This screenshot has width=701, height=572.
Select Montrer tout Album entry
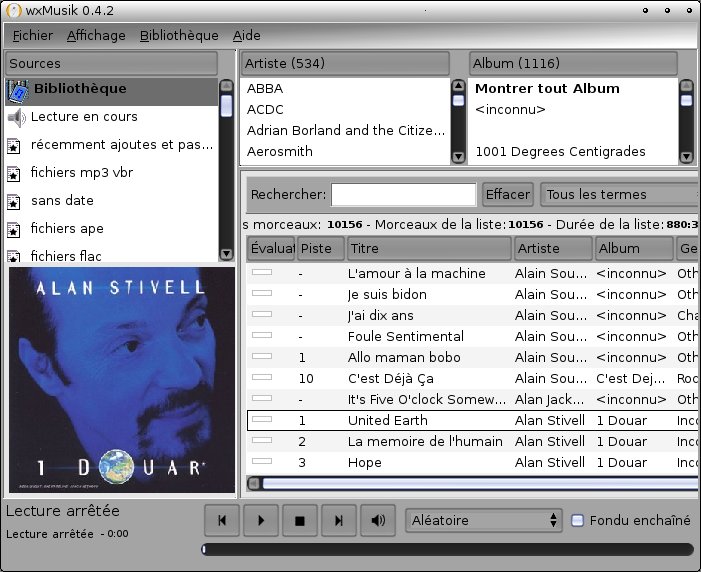tap(573, 89)
